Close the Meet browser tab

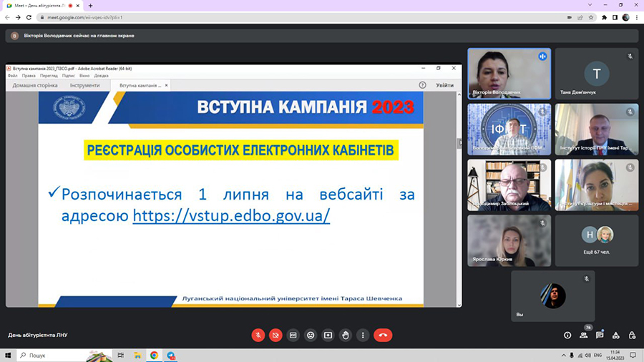tap(77, 6)
